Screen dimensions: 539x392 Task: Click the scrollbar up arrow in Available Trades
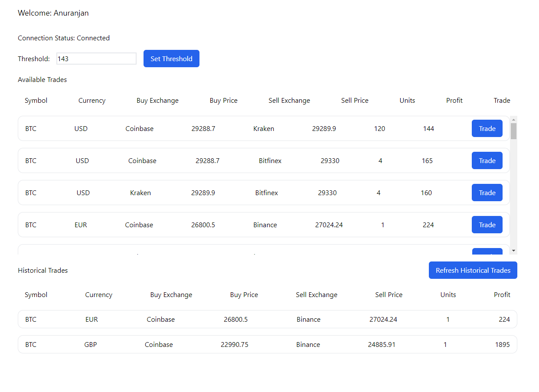click(x=513, y=119)
